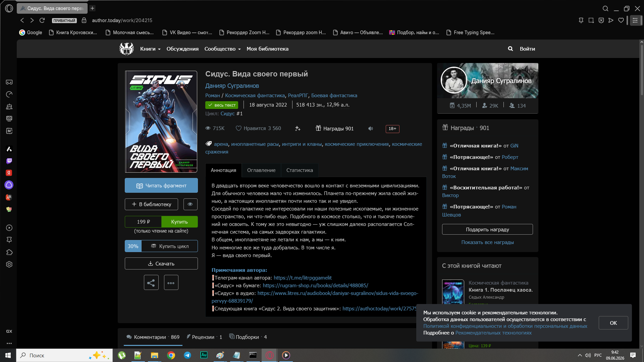This screenshot has height=362, width=644.
Task: Open Player icon in the sidebar
Action: coord(9,228)
